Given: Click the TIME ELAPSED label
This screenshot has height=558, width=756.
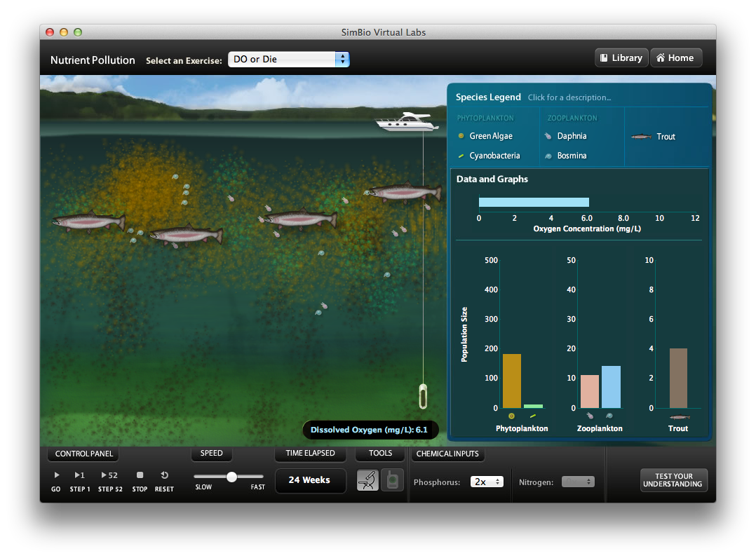Looking at the screenshot, I should click(310, 453).
